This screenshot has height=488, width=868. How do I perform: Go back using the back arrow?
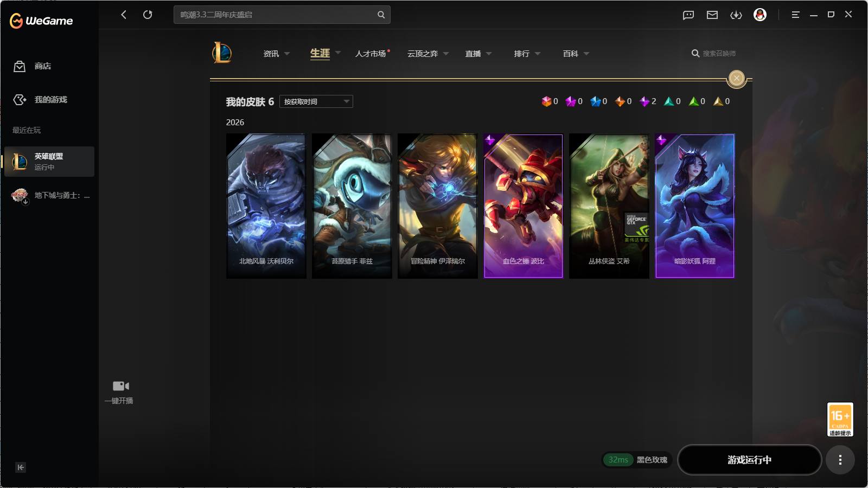tap(124, 15)
